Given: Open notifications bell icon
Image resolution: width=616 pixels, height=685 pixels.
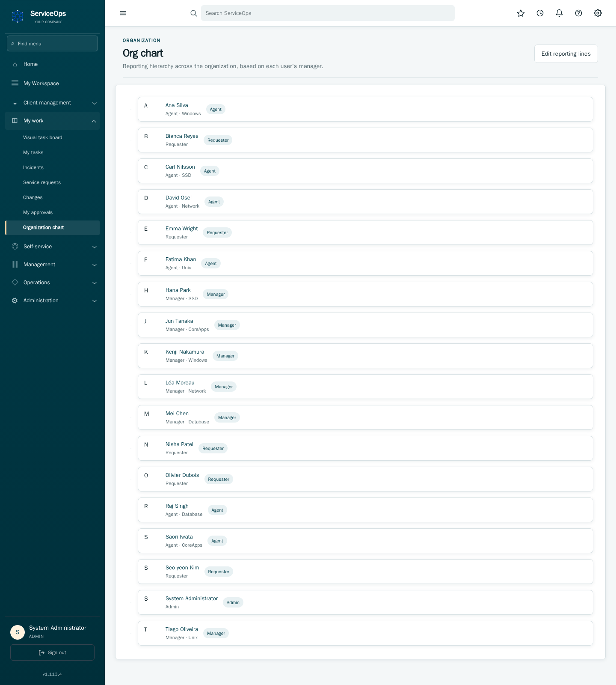Looking at the screenshot, I should tap(560, 13).
